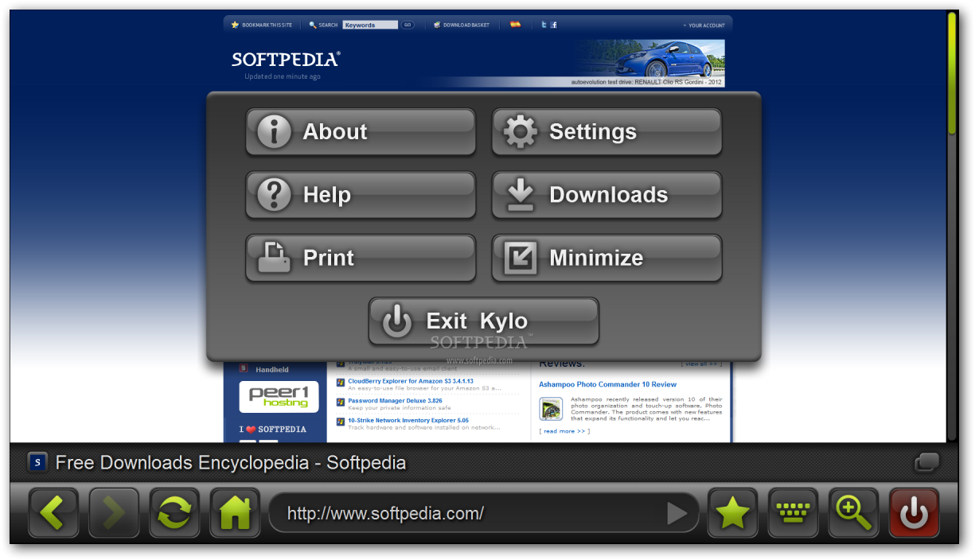975x560 pixels.
Task: Open the About menu entry
Action: pos(361,132)
